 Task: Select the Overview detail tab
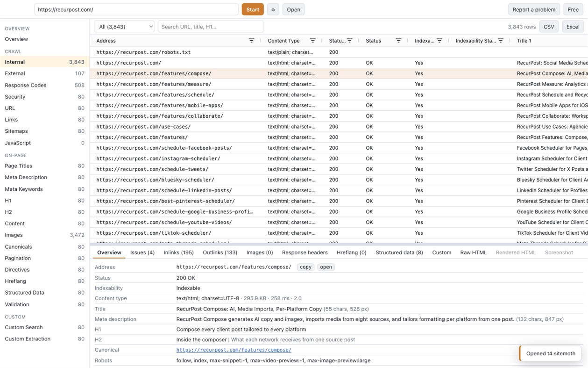coord(109,253)
